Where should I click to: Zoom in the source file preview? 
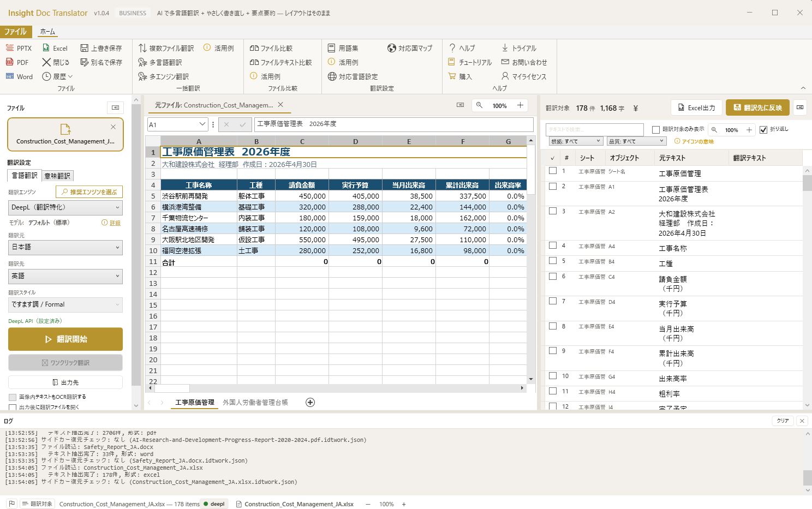click(x=520, y=105)
